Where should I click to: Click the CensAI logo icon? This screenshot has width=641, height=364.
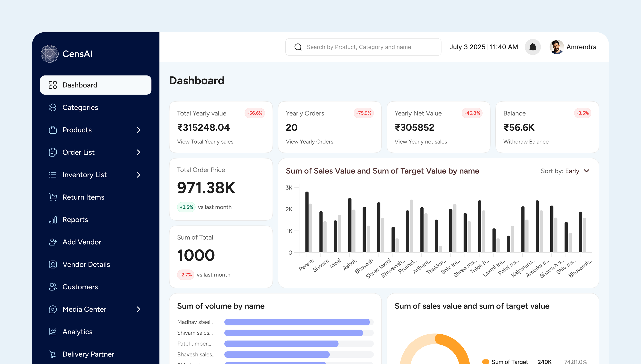pos(50,54)
